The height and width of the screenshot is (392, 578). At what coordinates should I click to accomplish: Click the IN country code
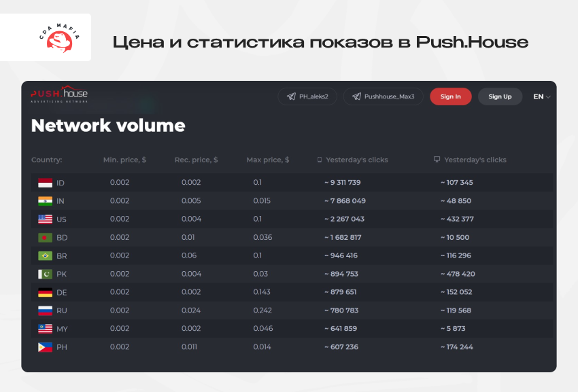(61, 201)
